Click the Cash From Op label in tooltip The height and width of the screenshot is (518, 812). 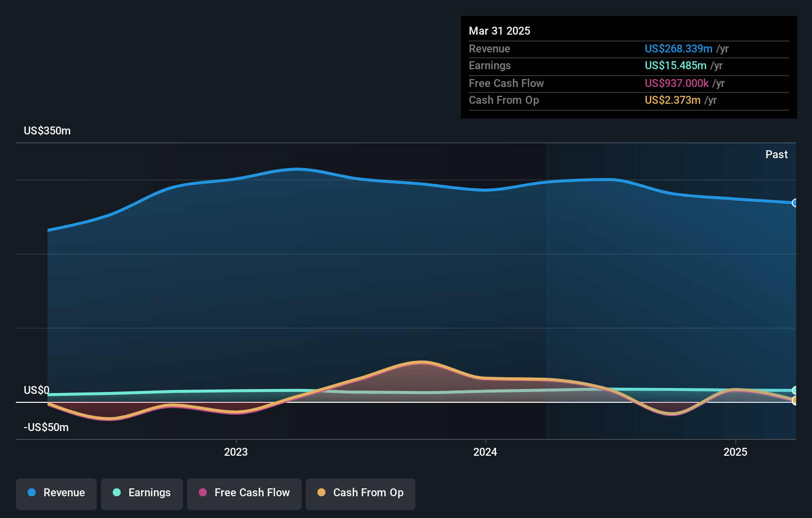(x=504, y=100)
